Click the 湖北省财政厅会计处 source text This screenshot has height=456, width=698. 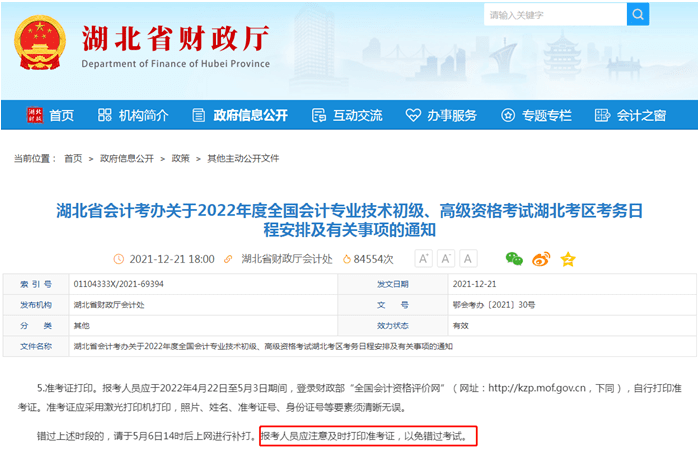[x=287, y=259]
